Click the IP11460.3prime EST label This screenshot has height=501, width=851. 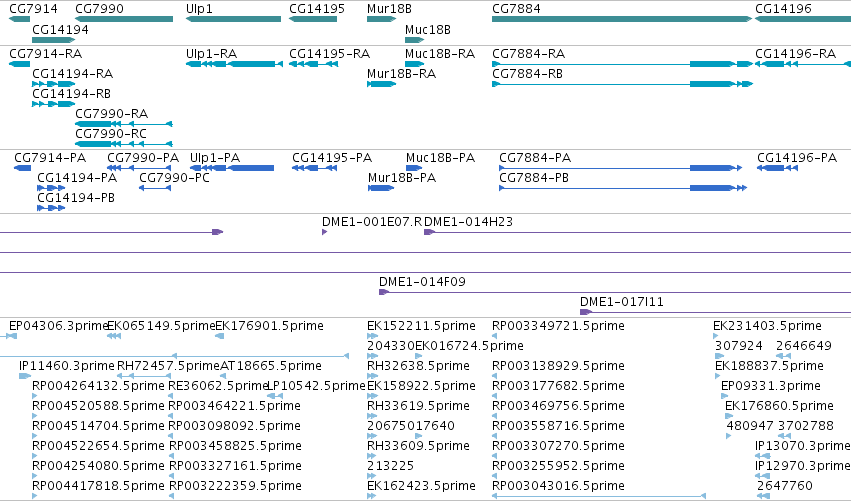[x=67, y=366]
